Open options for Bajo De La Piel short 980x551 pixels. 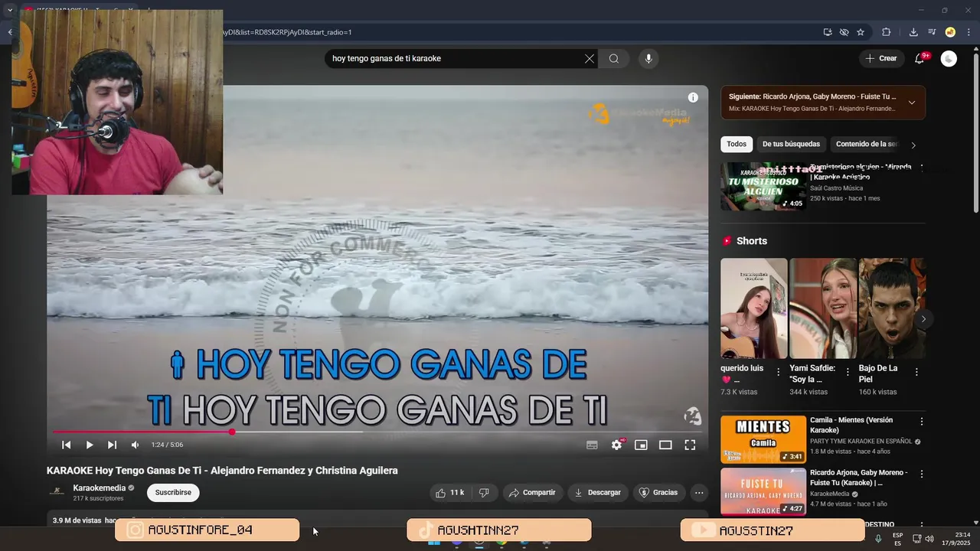pos(916,372)
